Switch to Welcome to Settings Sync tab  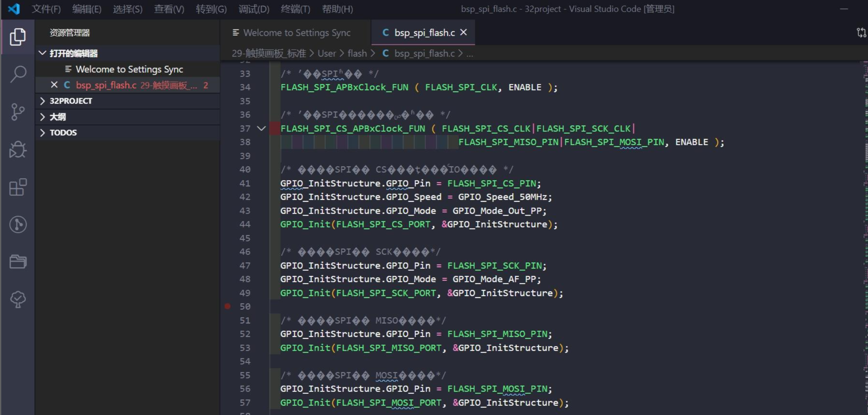296,33
